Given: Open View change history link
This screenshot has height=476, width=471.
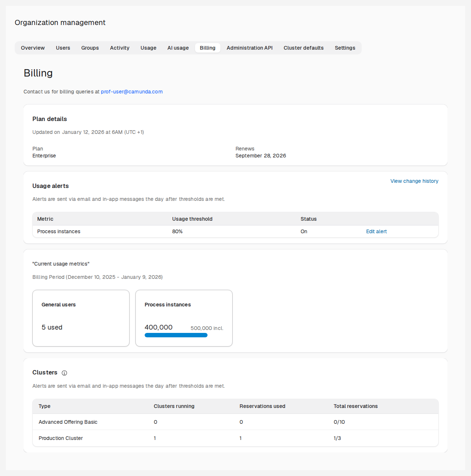Looking at the screenshot, I should (414, 181).
